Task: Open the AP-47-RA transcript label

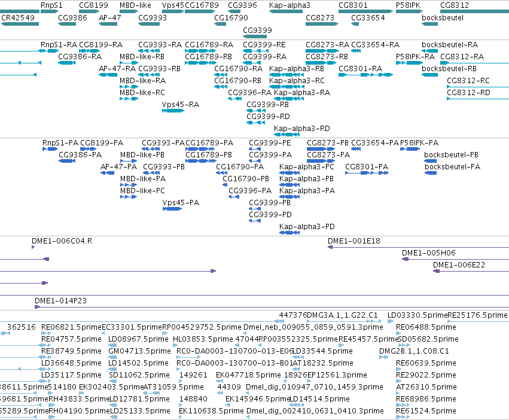Action: click(x=117, y=69)
